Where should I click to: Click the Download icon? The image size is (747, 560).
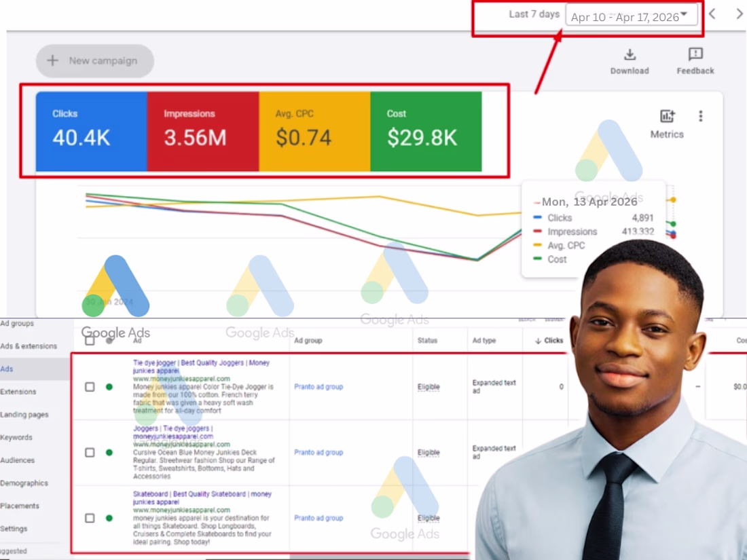point(630,54)
